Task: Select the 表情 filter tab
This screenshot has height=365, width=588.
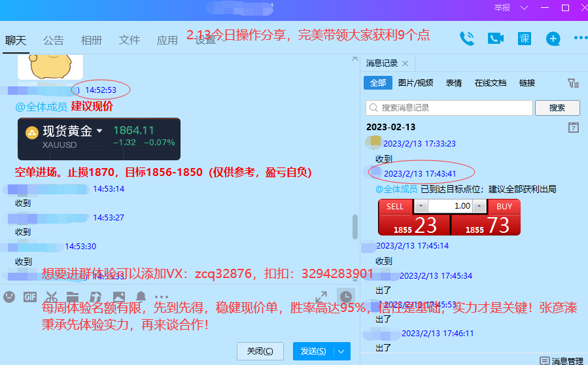Action: click(454, 83)
